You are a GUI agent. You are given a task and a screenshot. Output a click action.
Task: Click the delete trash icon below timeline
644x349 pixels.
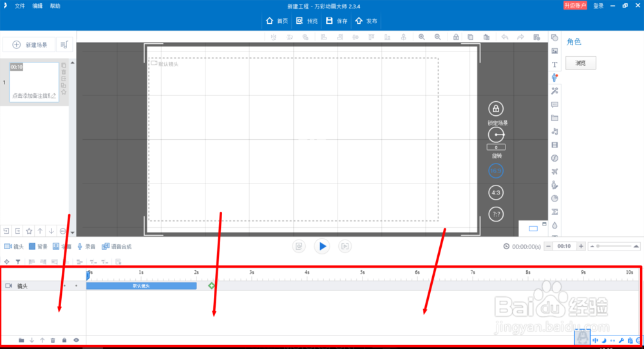[x=53, y=340]
